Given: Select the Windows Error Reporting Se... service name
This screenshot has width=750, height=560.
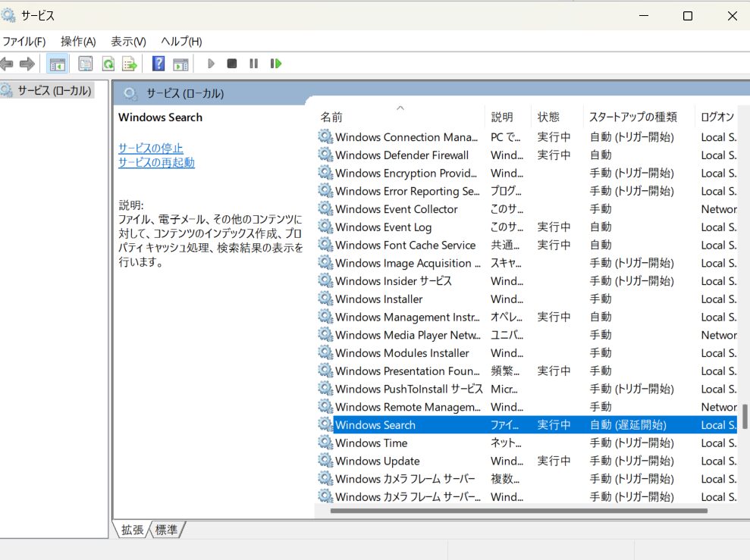Looking at the screenshot, I should (x=407, y=191).
